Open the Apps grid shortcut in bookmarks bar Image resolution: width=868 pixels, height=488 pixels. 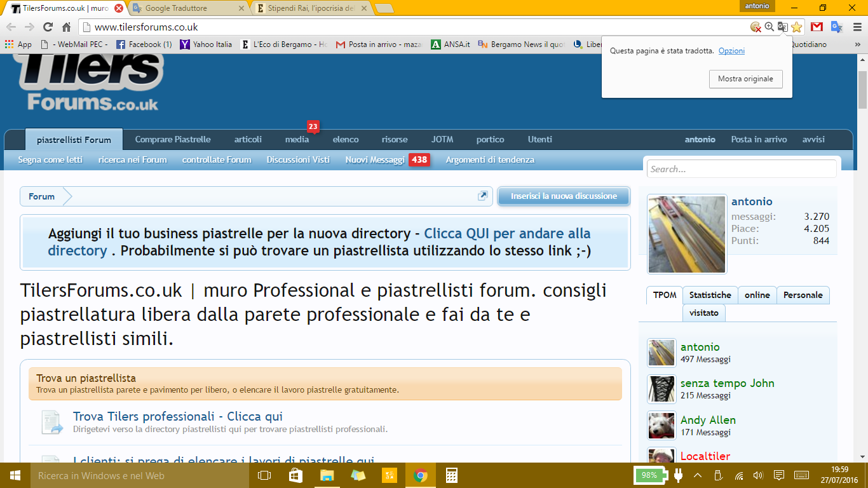[x=18, y=44]
